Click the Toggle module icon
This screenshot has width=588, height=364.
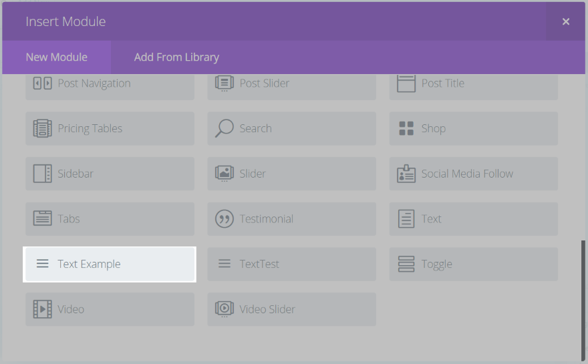pos(406,264)
